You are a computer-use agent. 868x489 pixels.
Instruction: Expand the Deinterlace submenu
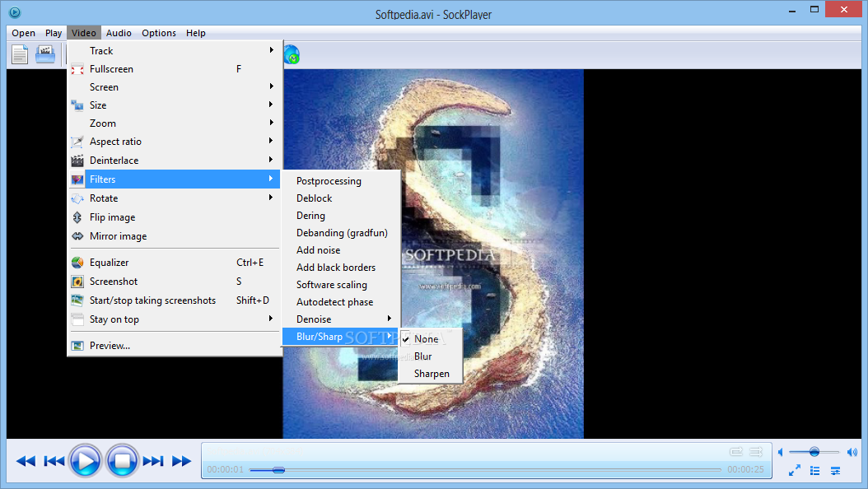(175, 161)
